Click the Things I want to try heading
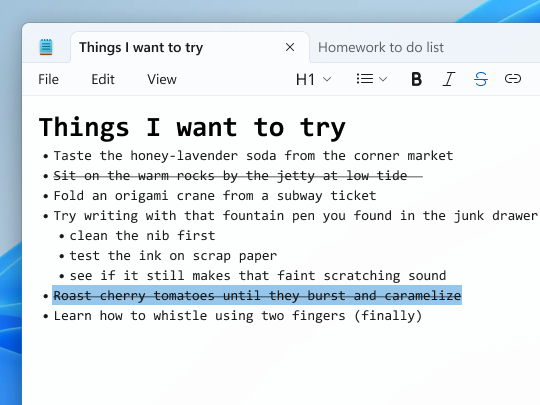540x405 pixels. coord(192,127)
